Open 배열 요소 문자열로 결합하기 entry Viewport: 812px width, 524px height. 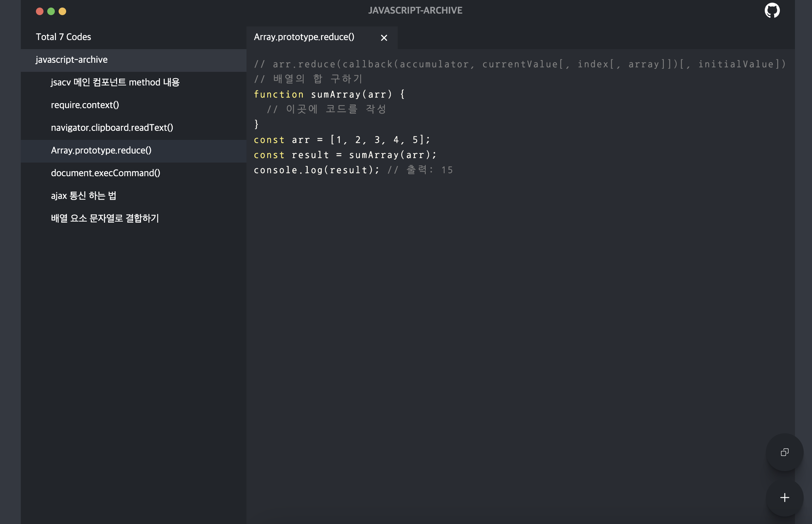point(105,219)
